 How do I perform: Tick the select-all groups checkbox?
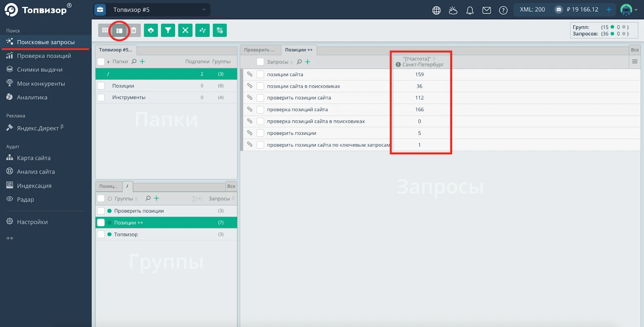(x=101, y=199)
